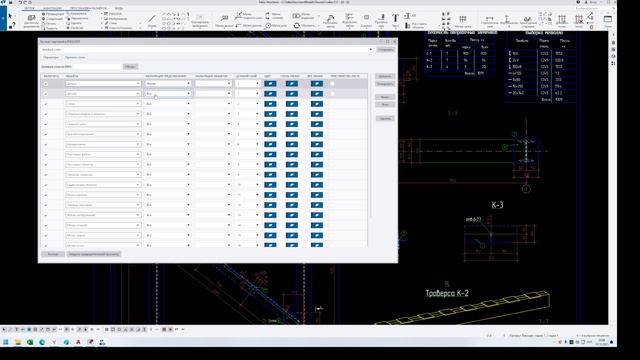Expand the saved settings dropdown at the dialog's top

pyautogui.click(x=370, y=49)
